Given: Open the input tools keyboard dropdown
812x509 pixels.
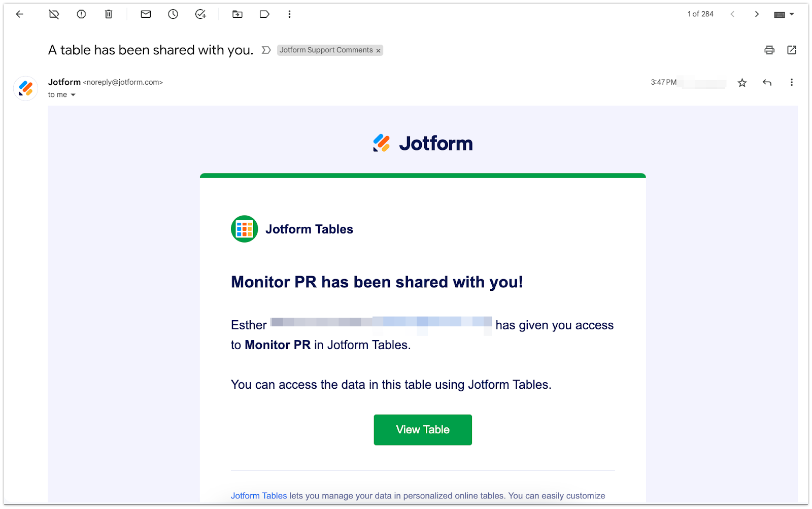Looking at the screenshot, I should pos(784,14).
